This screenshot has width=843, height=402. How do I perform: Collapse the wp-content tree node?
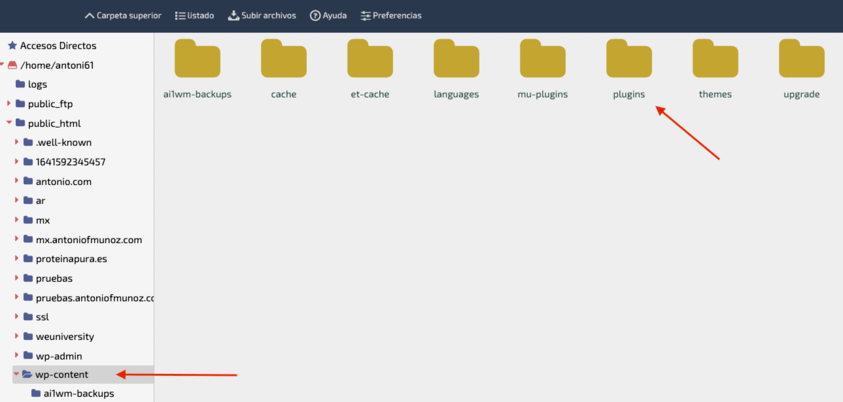[16, 375]
